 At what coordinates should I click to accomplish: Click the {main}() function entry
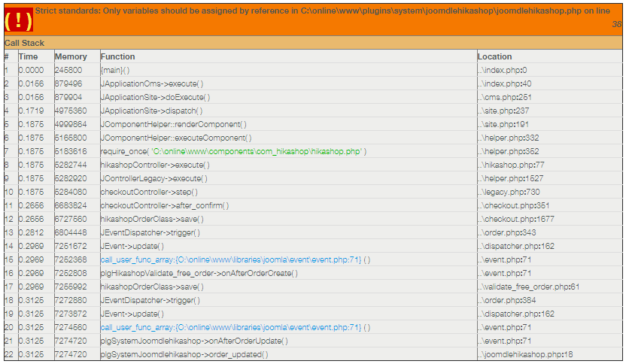click(x=115, y=70)
